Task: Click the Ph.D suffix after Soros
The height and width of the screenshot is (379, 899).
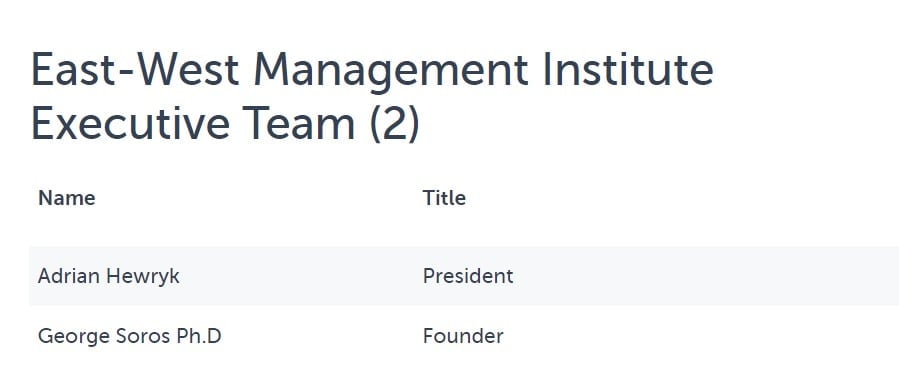Action: 198,335
